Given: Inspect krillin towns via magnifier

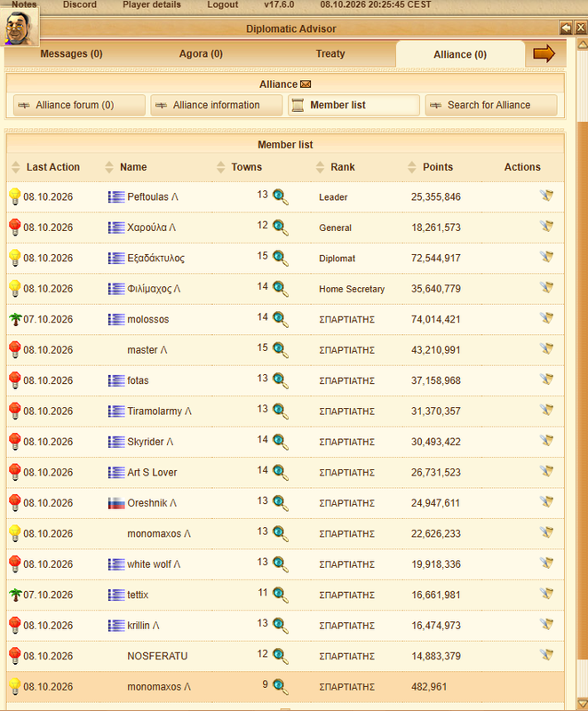Looking at the screenshot, I should [281, 626].
